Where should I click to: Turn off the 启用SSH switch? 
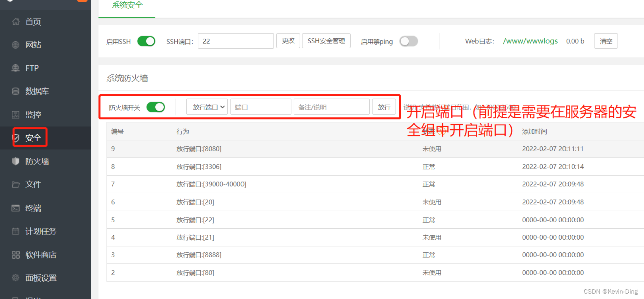[x=146, y=41]
